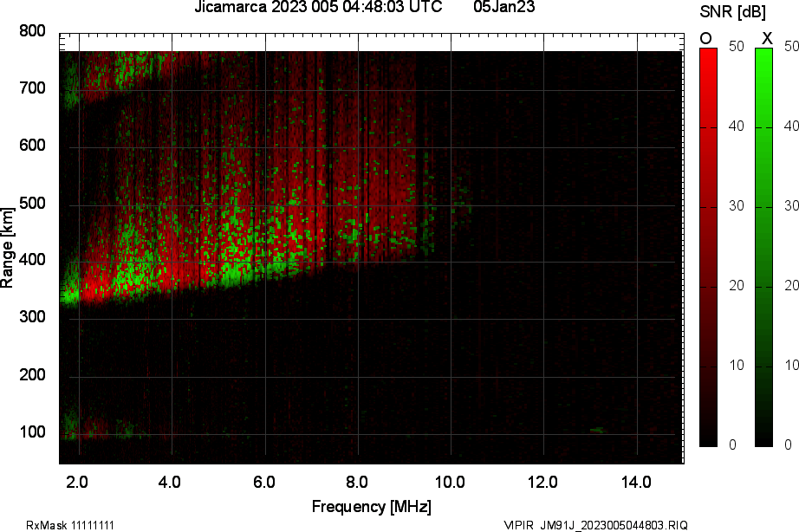Click the red O-mode color bar

coord(708,247)
